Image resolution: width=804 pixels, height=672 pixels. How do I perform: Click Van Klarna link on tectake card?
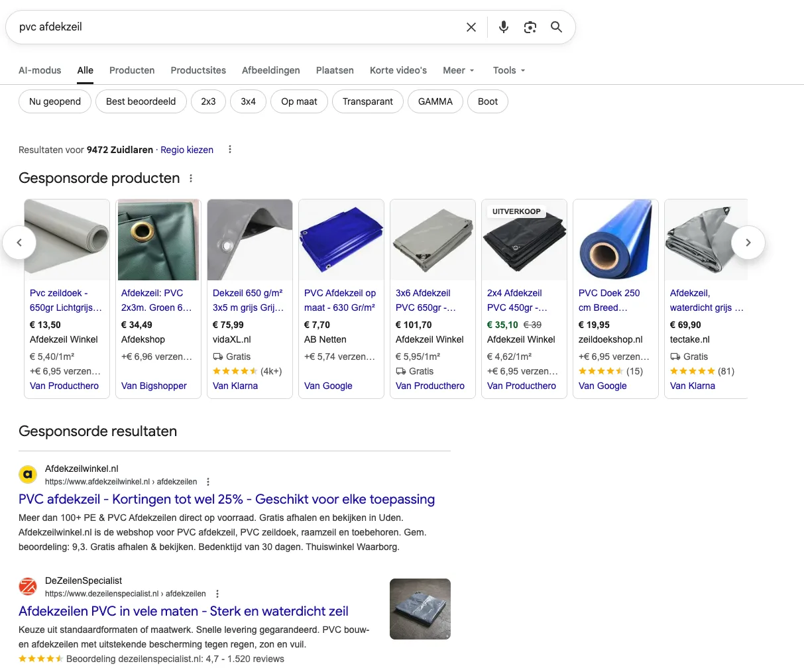point(693,386)
